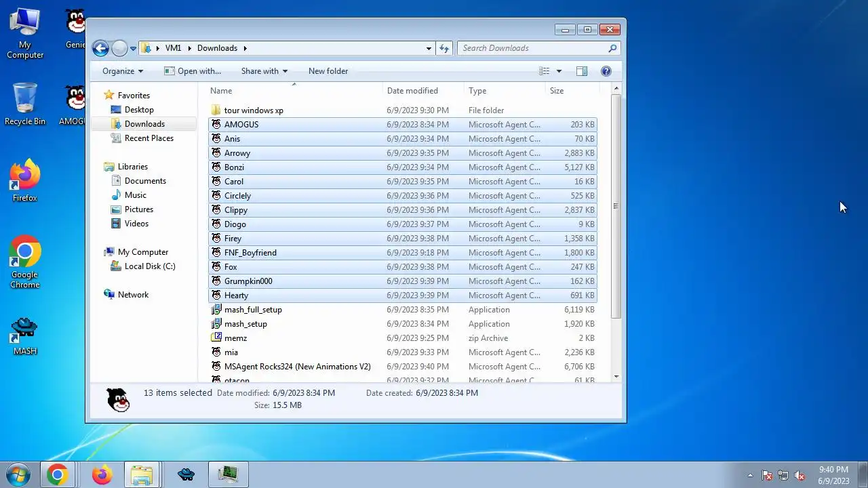Click the Bonzi agent file icon
868x488 pixels.
(216, 167)
